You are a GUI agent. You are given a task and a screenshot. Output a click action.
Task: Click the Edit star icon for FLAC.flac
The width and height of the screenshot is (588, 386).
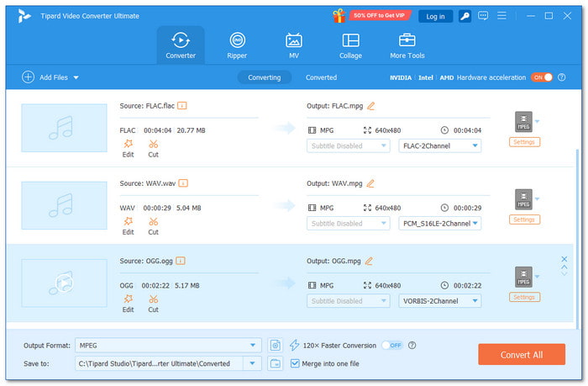[x=128, y=144]
